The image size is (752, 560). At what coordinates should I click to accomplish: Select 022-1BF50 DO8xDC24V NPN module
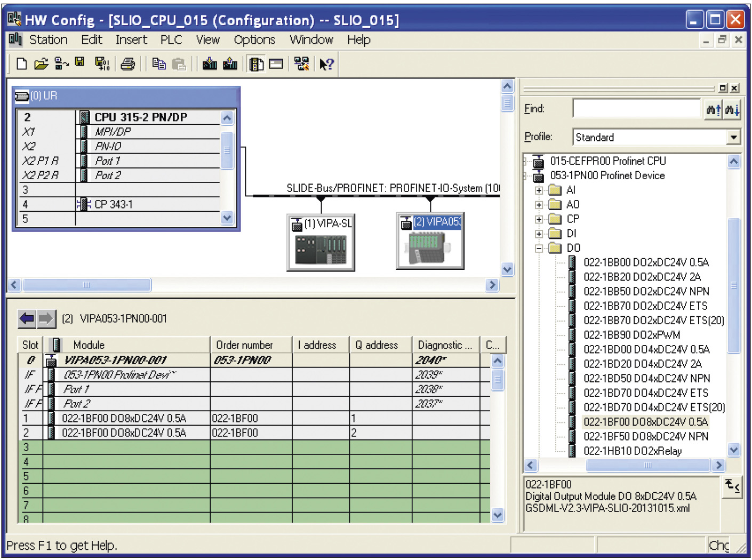646,436
